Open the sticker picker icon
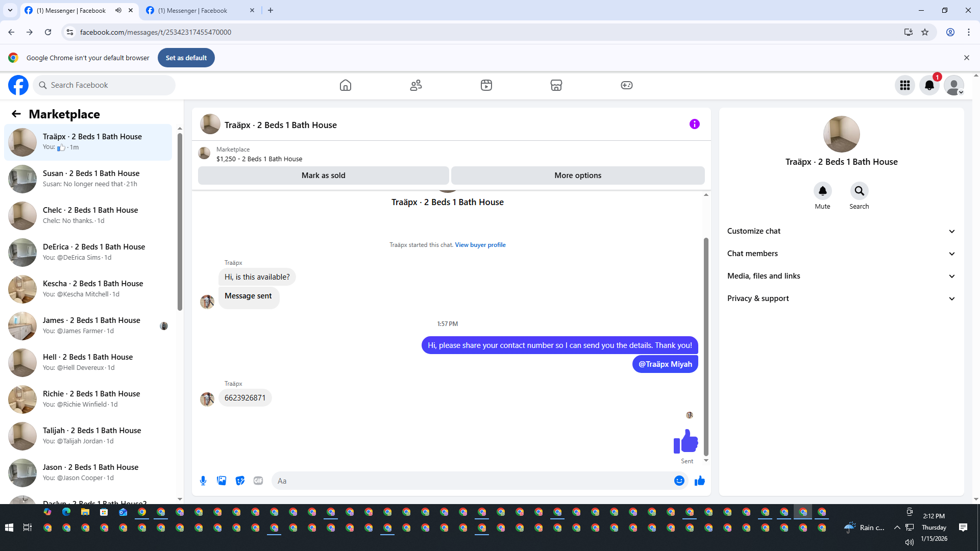The image size is (980, 551). click(240, 481)
